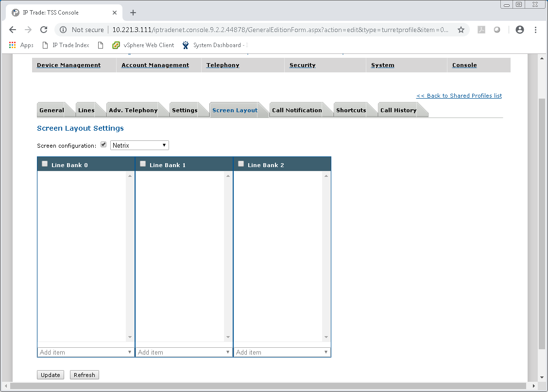The width and height of the screenshot is (548, 392).
Task: Check the Line Bank 1 checkbox
Action: tap(142, 164)
